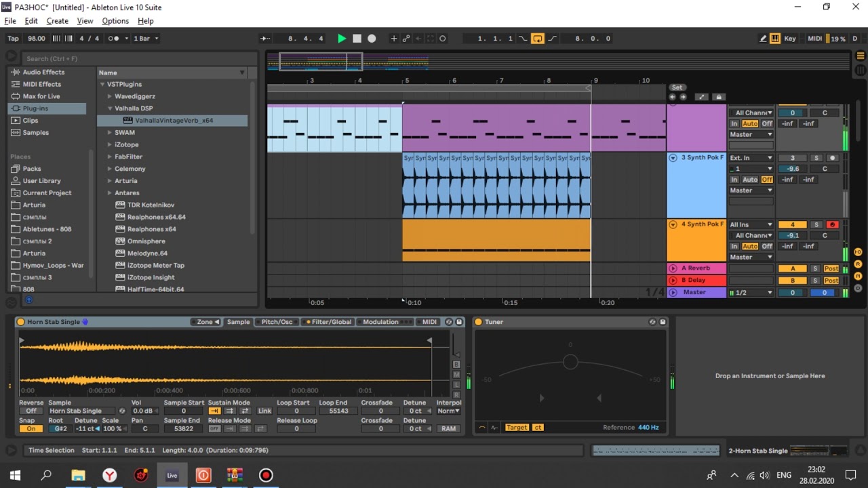Expand the Wavediggerz plug-in folder
The height and width of the screenshot is (488, 868).
click(111, 96)
